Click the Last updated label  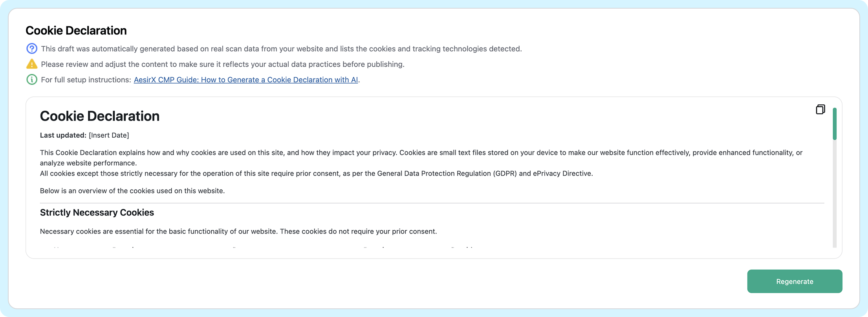pos(63,135)
